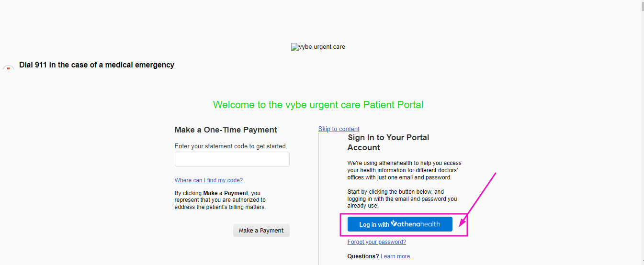Click the 'We're using athenahealth' paragraph
The height and width of the screenshot is (265, 644).
405,170
